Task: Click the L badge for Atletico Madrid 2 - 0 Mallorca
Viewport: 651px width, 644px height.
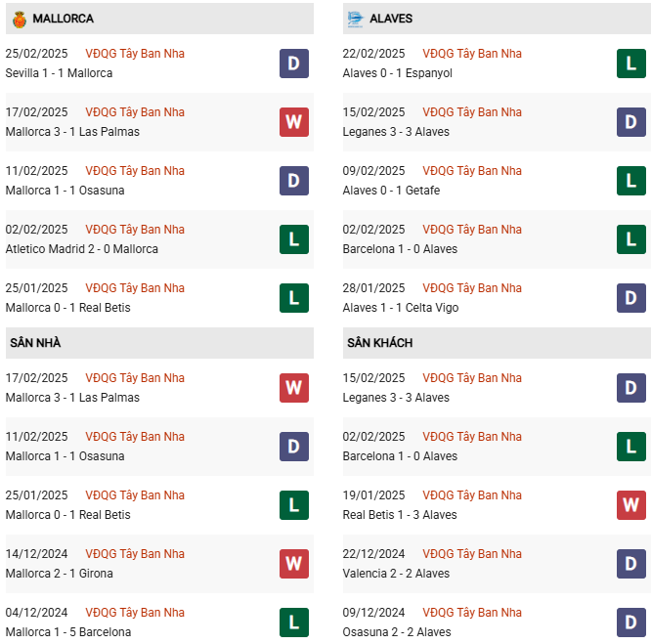Action: 293,239
